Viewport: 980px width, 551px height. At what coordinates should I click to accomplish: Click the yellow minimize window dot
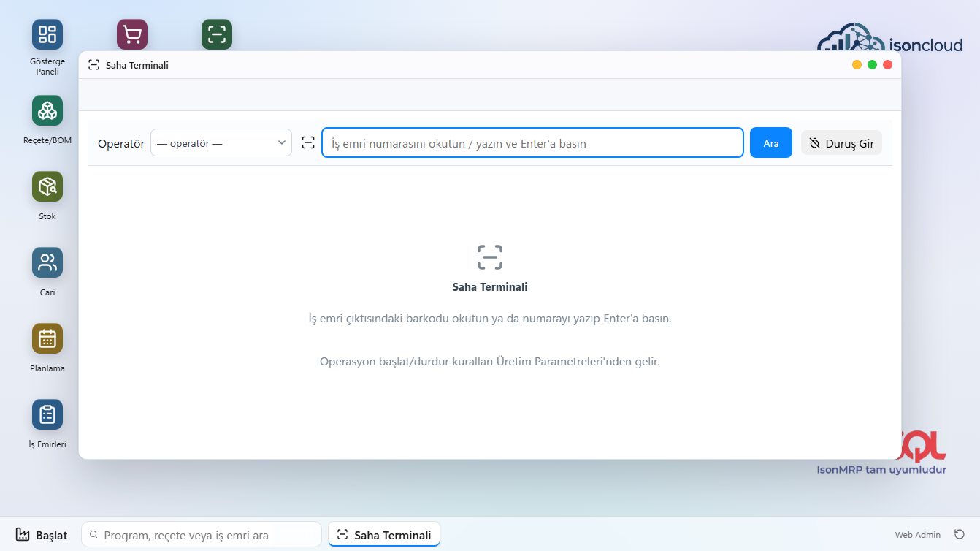click(x=857, y=65)
